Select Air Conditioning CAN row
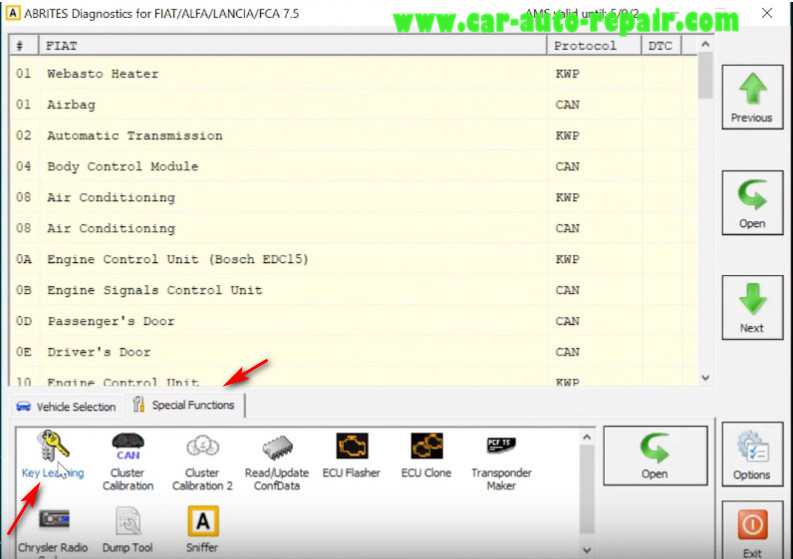Viewport: 793px width, 559px height. click(x=353, y=228)
